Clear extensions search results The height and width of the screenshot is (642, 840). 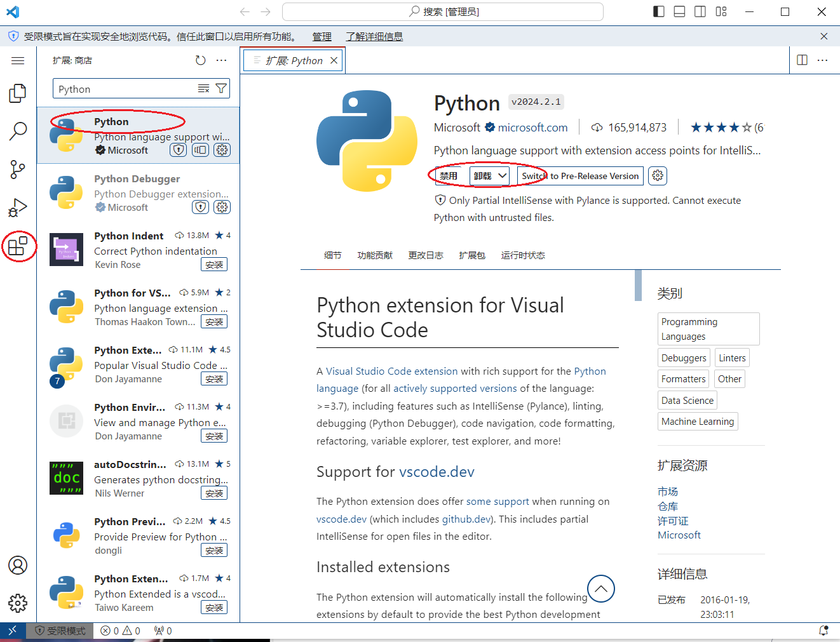pos(203,89)
